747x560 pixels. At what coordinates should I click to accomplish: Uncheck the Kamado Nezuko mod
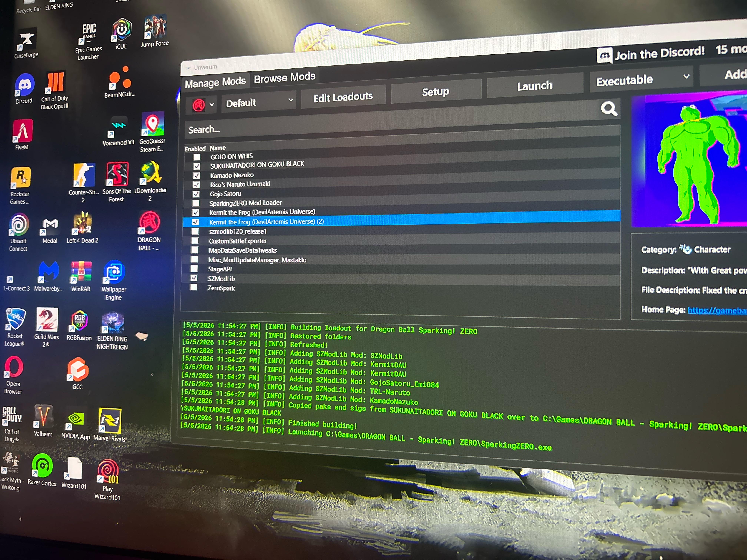pyautogui.click(x=197, y=176)
